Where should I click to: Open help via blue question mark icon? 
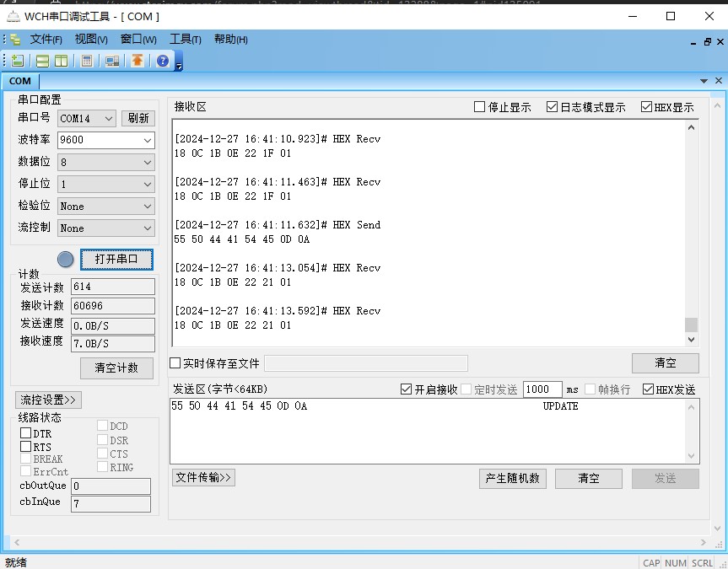[x=163, y=61]
